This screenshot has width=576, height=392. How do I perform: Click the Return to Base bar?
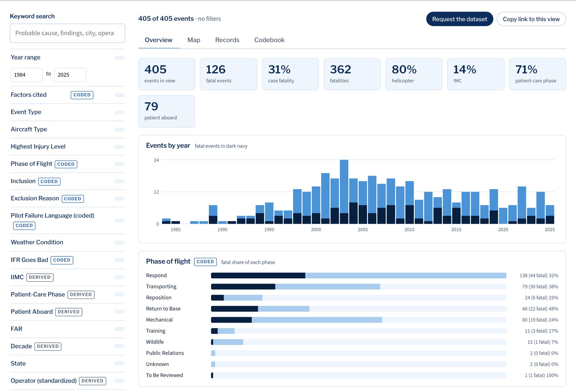[x=359, y=309]
